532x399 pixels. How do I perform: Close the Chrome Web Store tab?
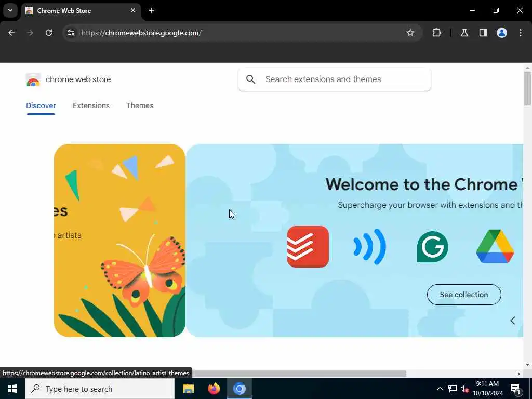click(133, 10)
